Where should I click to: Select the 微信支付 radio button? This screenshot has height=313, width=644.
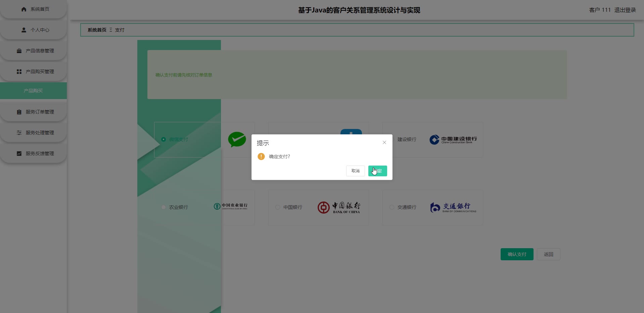pos(164,139)
